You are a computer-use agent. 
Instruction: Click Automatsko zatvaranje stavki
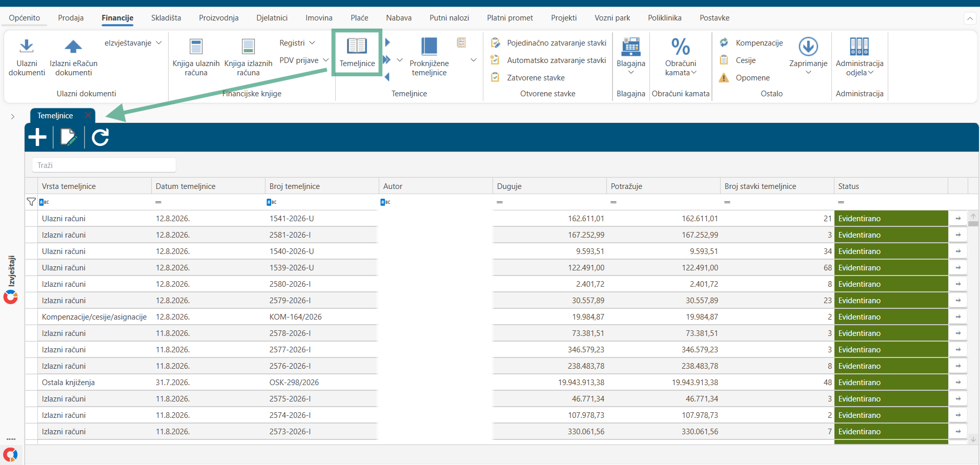(548, 60)
